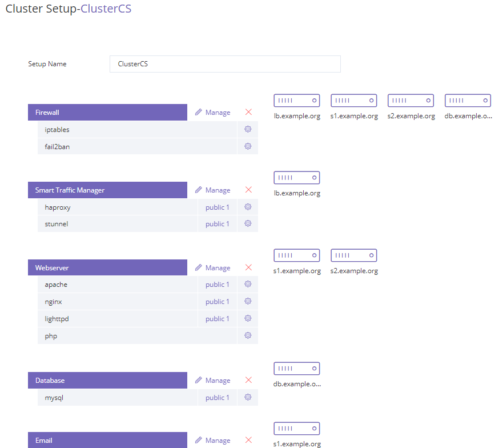Open the public 1 selector for apache

[x=217, y=285]
